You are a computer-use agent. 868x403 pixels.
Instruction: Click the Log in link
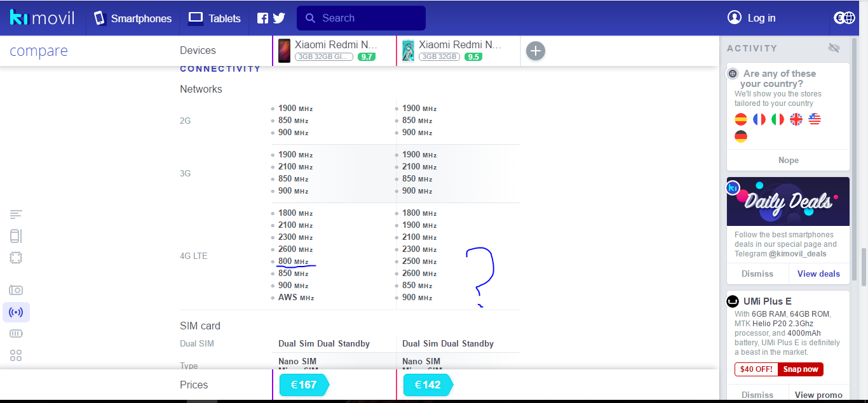tap(752, 18)
